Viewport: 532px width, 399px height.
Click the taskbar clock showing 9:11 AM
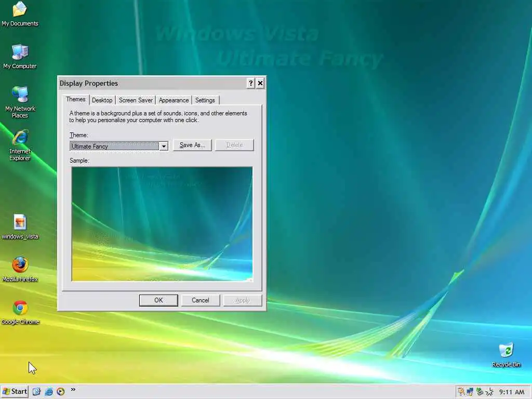click(512, 392)
